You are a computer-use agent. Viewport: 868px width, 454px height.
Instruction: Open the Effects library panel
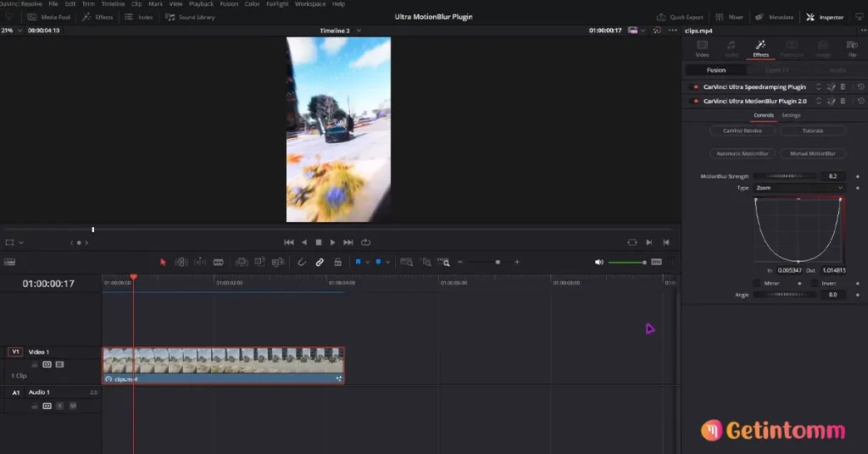pyautogui.click(x=97, y=17)
